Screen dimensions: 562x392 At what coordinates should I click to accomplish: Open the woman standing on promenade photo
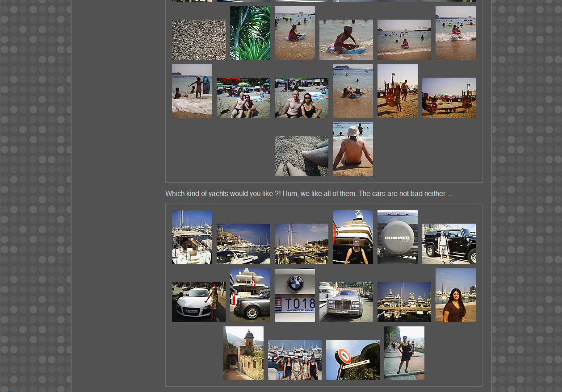[404, 353]
